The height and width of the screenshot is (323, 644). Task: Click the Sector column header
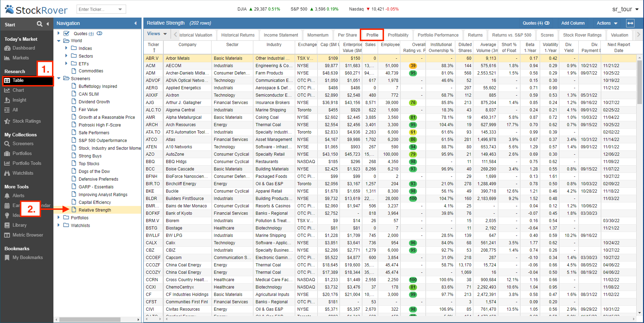pos(232,47)
